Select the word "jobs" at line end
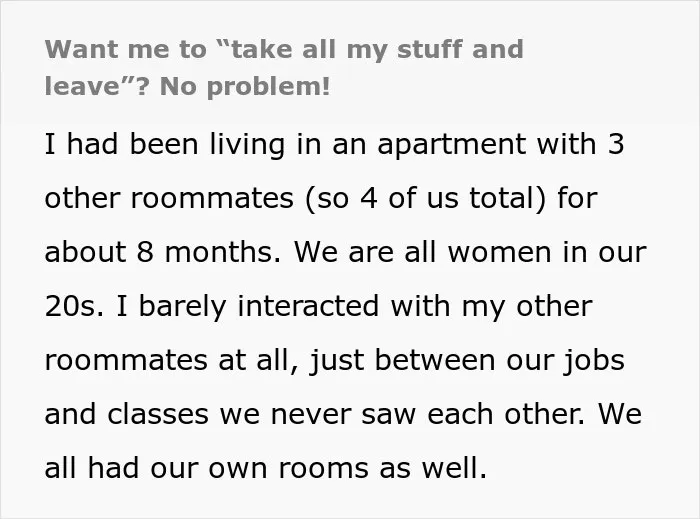Screen dimensions: 700x519 [594, 361]
